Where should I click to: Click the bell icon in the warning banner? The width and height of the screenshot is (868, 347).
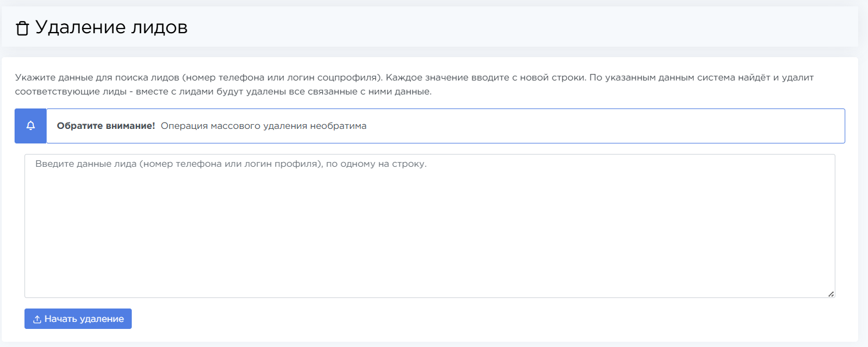tap(31, 126)
